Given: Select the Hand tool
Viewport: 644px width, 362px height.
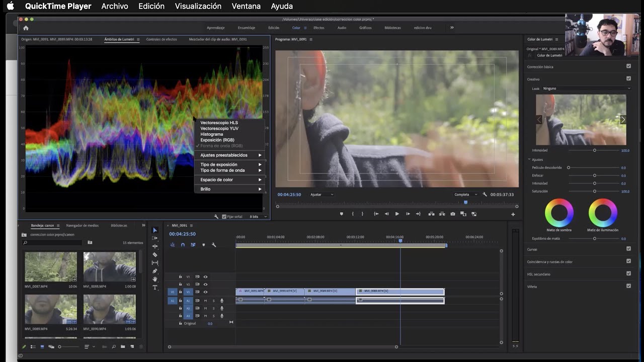Looking at the screenshot, I should click(155, 279).
